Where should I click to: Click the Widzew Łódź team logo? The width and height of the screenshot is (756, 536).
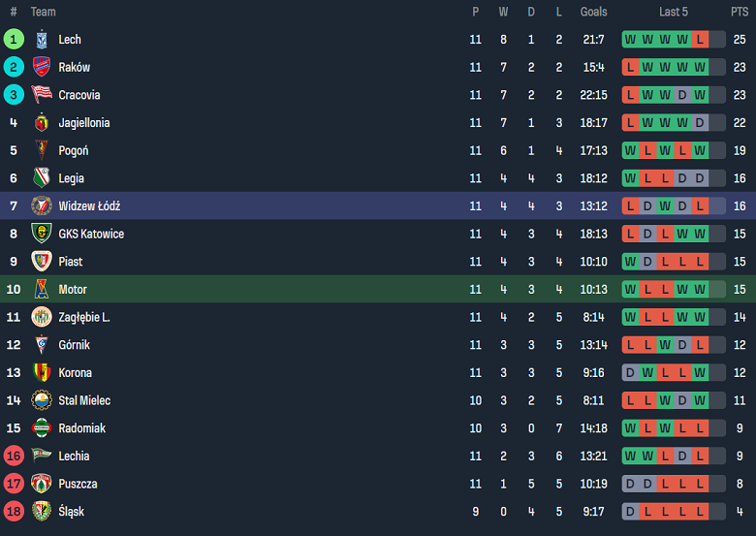[41, 206]
